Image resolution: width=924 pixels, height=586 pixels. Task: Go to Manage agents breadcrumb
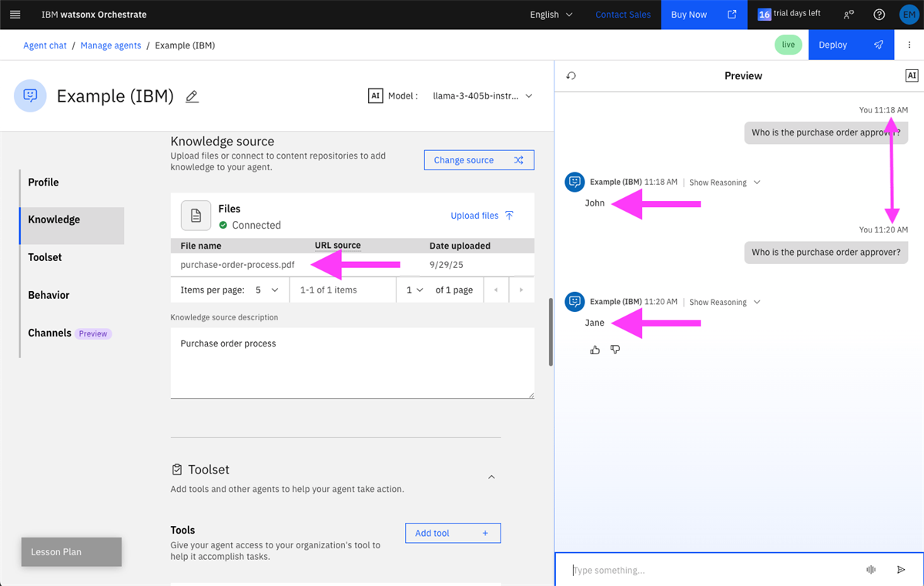pos(111,45)
